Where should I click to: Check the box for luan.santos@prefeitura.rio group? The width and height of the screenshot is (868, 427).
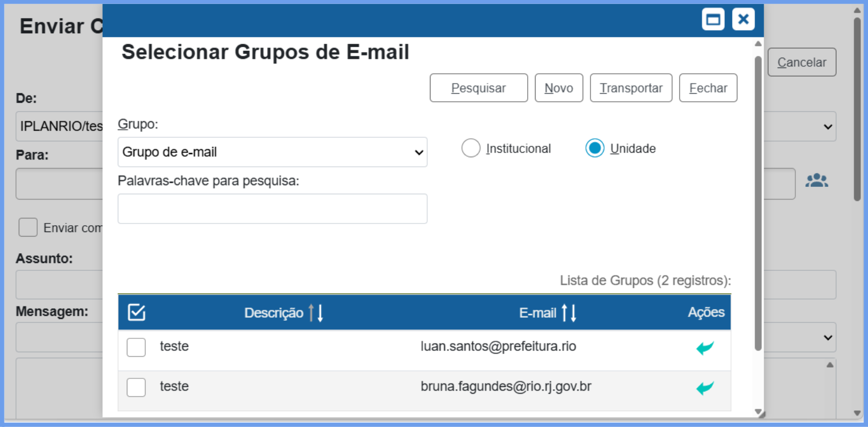136,347
